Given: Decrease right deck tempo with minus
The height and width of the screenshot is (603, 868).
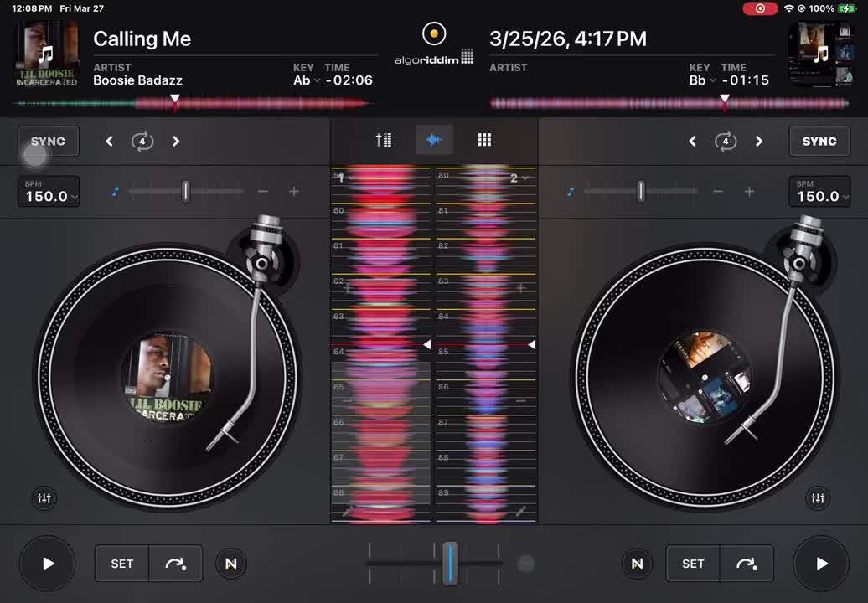Looking at the screenshot, I should [718, 192].
